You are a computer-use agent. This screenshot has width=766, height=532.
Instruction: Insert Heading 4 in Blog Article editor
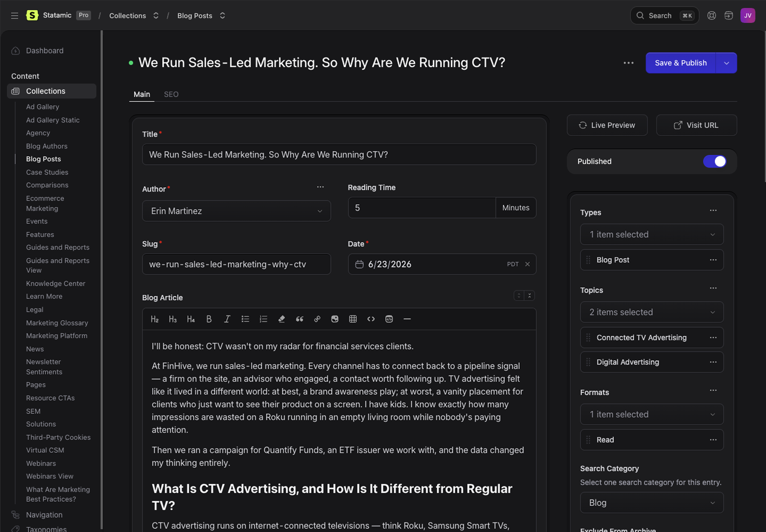pos(191,319)
